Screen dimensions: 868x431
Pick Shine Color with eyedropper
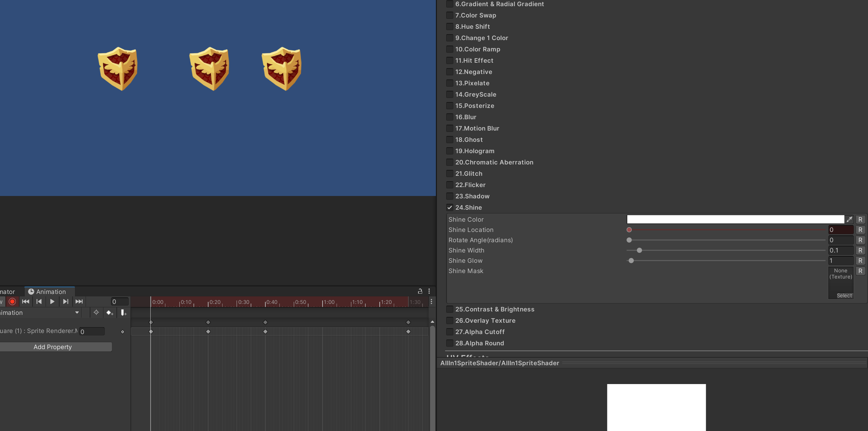point(849,219)
